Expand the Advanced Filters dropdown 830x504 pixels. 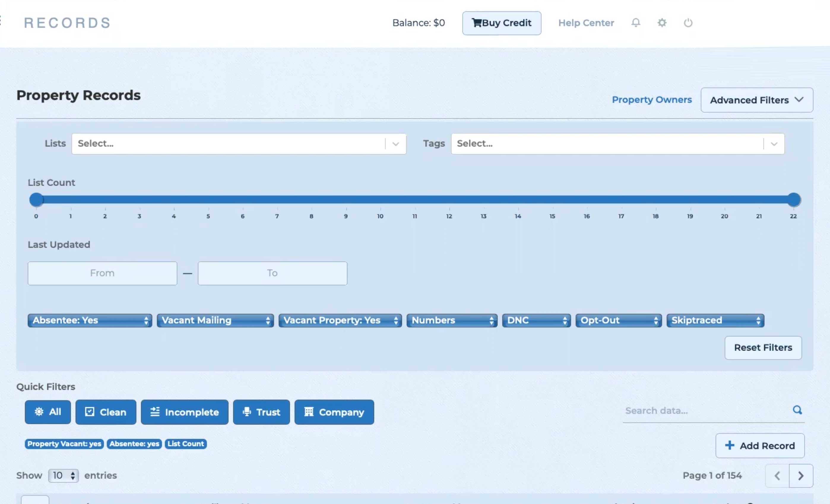(x=757, y=100)
